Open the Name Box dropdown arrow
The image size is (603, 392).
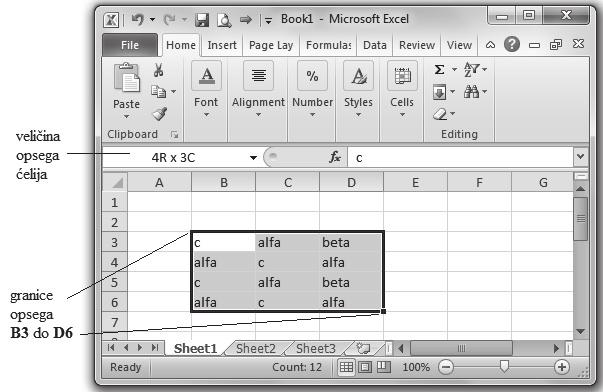253,158
